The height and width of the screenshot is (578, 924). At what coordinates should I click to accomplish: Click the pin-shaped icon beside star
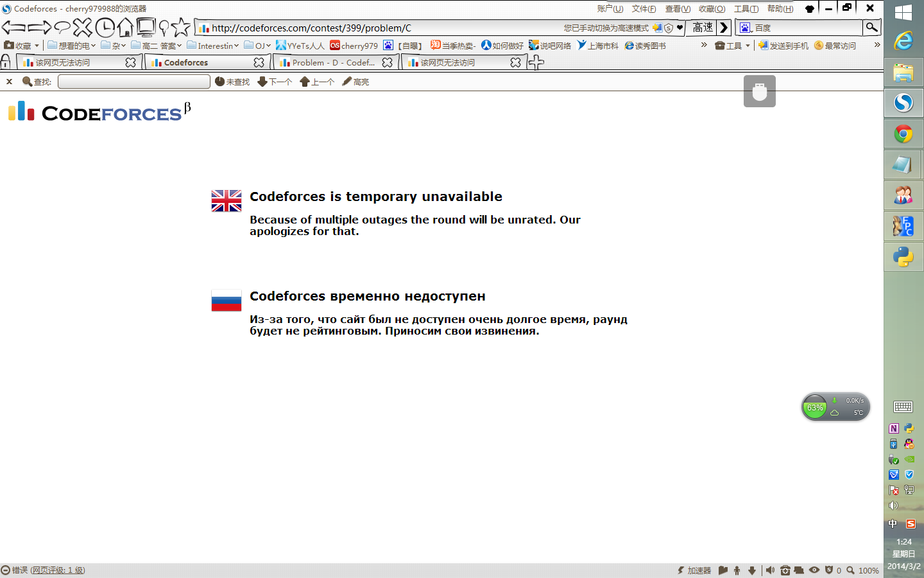[x=164, y=28]
